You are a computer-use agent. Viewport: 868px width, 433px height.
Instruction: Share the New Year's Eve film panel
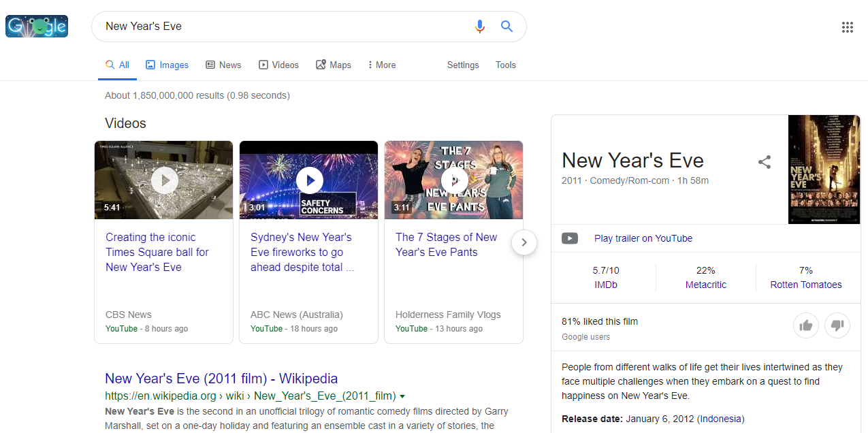765,162
